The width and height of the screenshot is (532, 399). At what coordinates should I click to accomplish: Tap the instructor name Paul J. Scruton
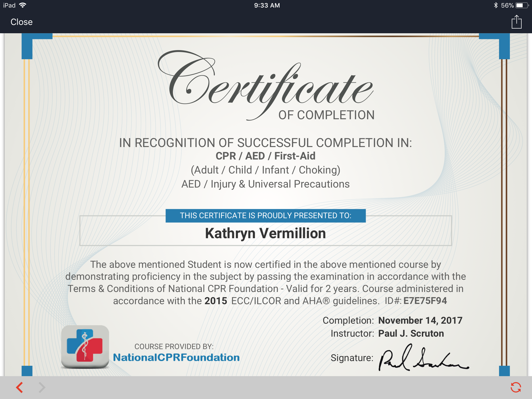(x=411, y=333)
